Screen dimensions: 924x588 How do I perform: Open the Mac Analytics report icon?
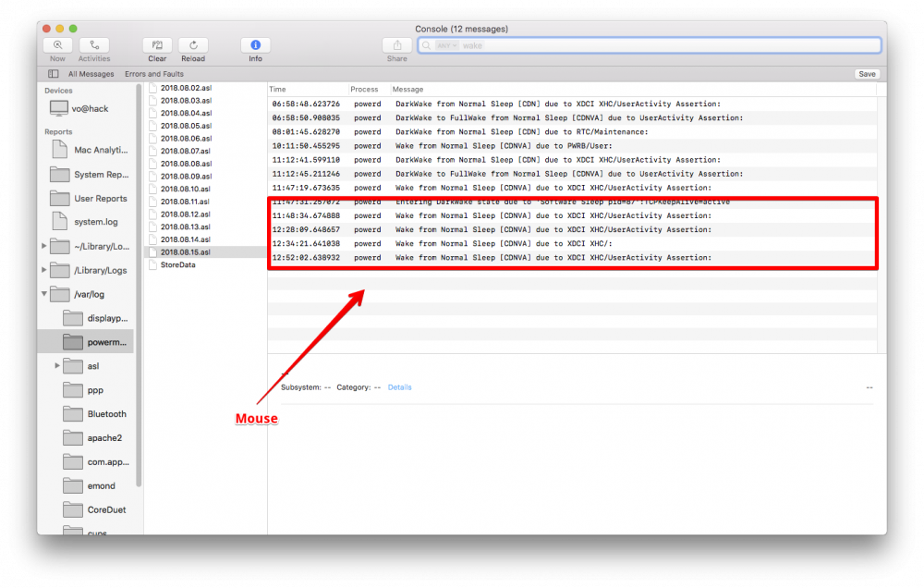pos(59,150)
